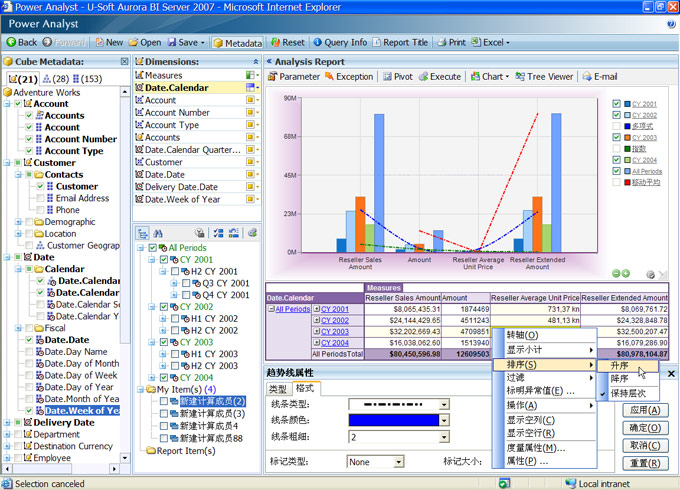Open the Filter context menu entry

pyautogui.click(x=544, y=378)
